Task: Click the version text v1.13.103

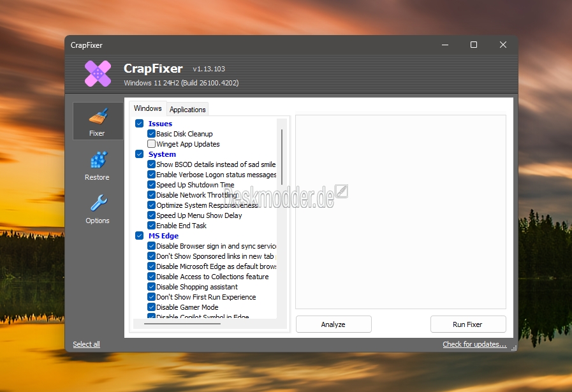Action: click(x=209, y=69)
